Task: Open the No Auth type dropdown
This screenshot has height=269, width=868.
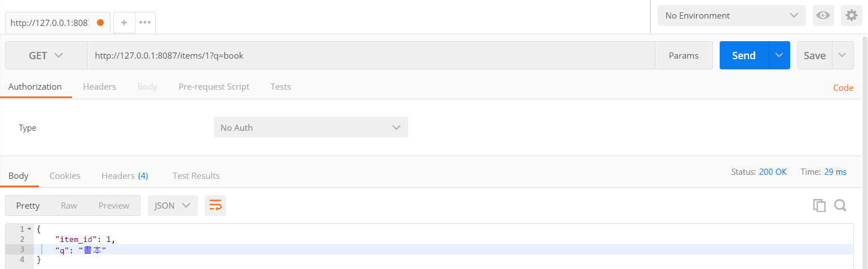Action: pos(311,127)
